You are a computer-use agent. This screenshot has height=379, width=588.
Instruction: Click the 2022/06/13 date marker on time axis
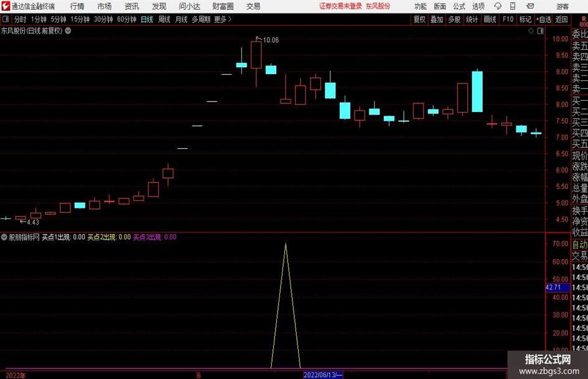(323, 375)
